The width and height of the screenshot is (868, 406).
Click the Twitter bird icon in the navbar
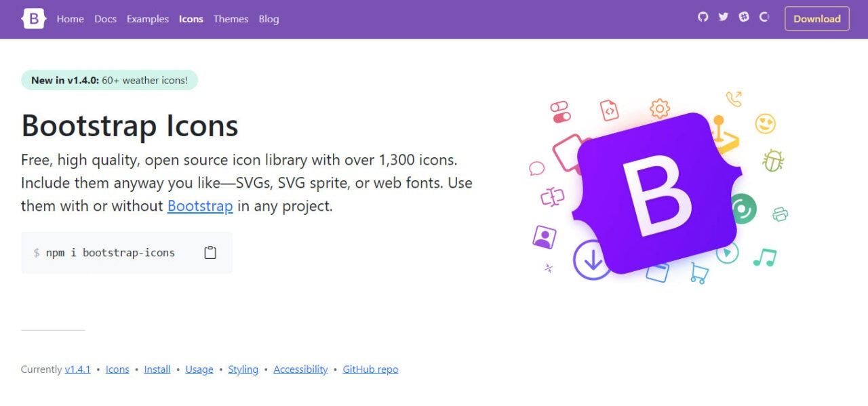coord(723,17)
